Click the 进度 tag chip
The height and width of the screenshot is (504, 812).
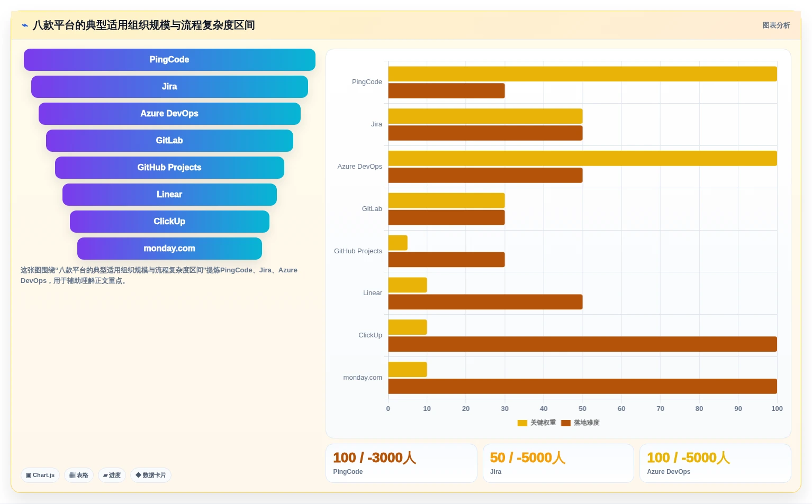tap(112, 475)
